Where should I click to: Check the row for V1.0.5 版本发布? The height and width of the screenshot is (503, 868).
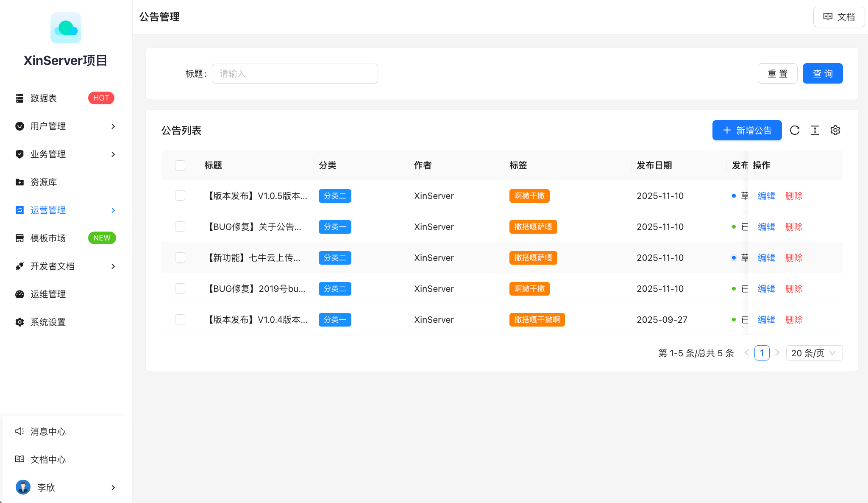pyautogui.click(x=180, y=196)
